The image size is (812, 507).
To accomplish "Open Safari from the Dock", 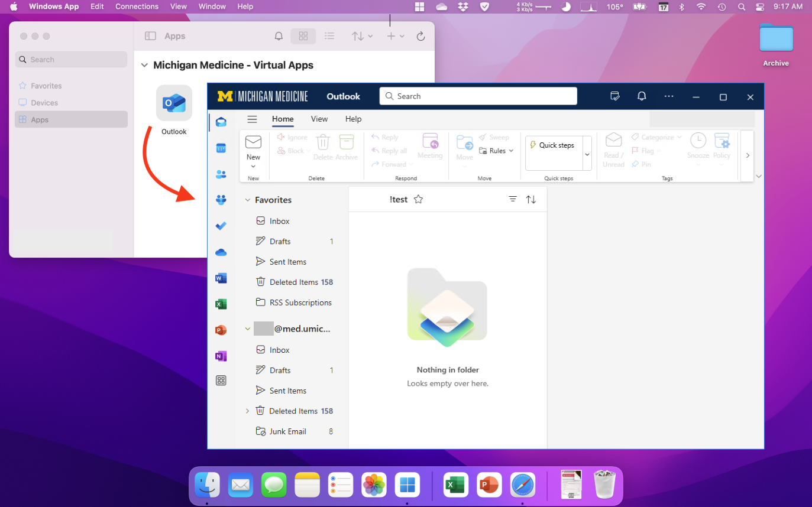I will [522, 485].
